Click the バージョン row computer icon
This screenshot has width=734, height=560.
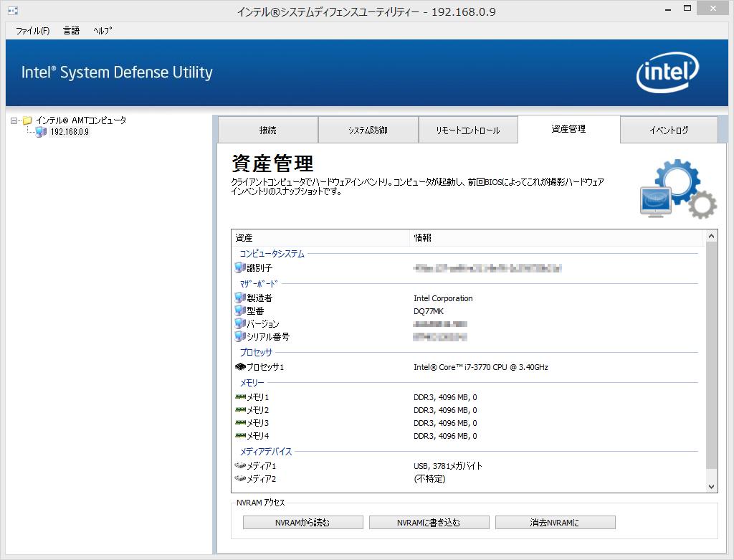click(240, 323)
